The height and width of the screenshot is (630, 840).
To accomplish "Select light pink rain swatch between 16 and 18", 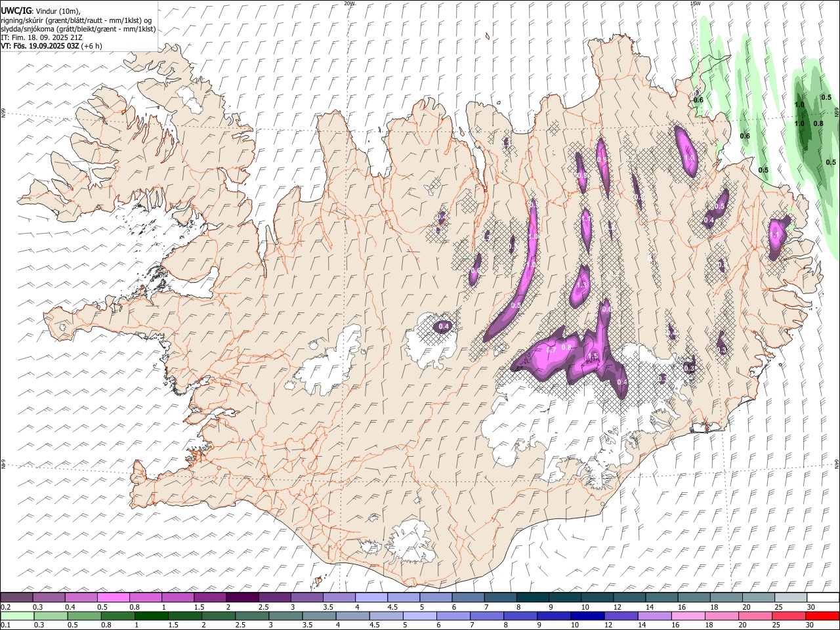I will click(x=688, y=616).
